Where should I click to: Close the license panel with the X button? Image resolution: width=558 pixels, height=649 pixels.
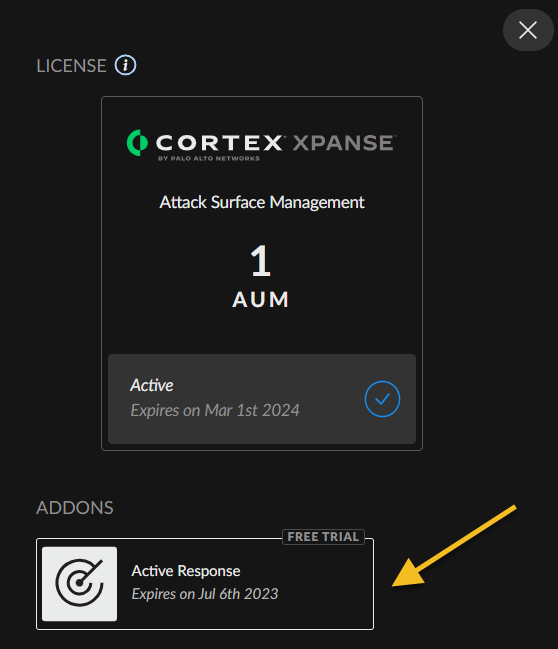528,30
